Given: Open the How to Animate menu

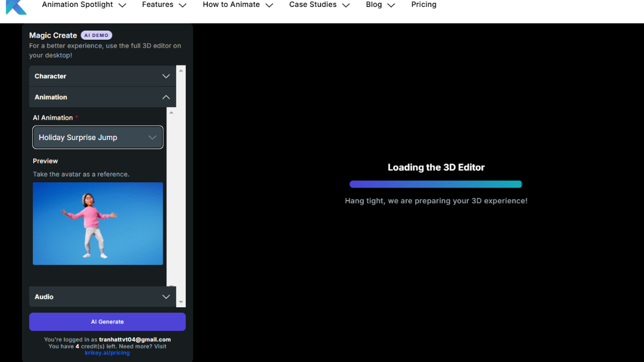Looking at the screenshot, I should (237, 5).
